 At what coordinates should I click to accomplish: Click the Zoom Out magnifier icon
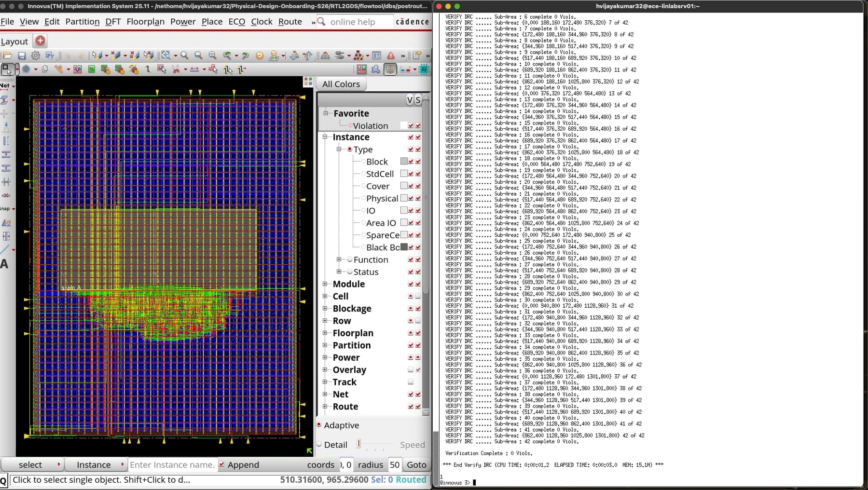pyautogui.click(x=198, y=56)
